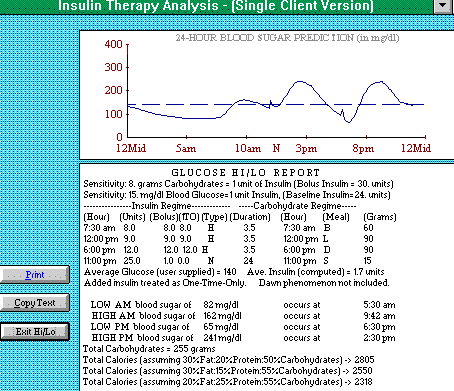This screenshot has height=391, width=454.
Task: Click the HIGH PM blood sugar 241 mg/dl value
Action: pos(222,338)
